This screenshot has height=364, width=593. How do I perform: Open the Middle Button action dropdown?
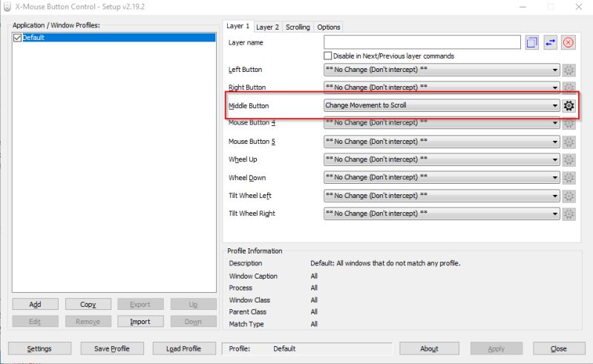click(x=442, y=105)
